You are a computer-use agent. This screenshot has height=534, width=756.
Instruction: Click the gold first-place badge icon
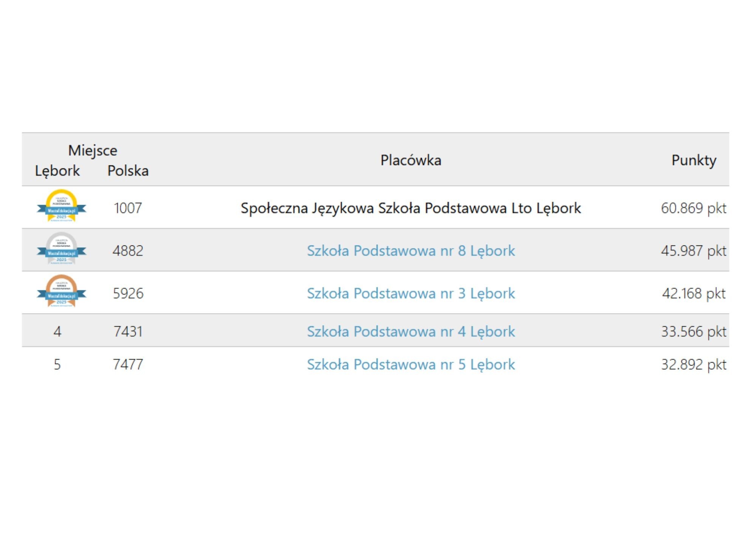62,206
